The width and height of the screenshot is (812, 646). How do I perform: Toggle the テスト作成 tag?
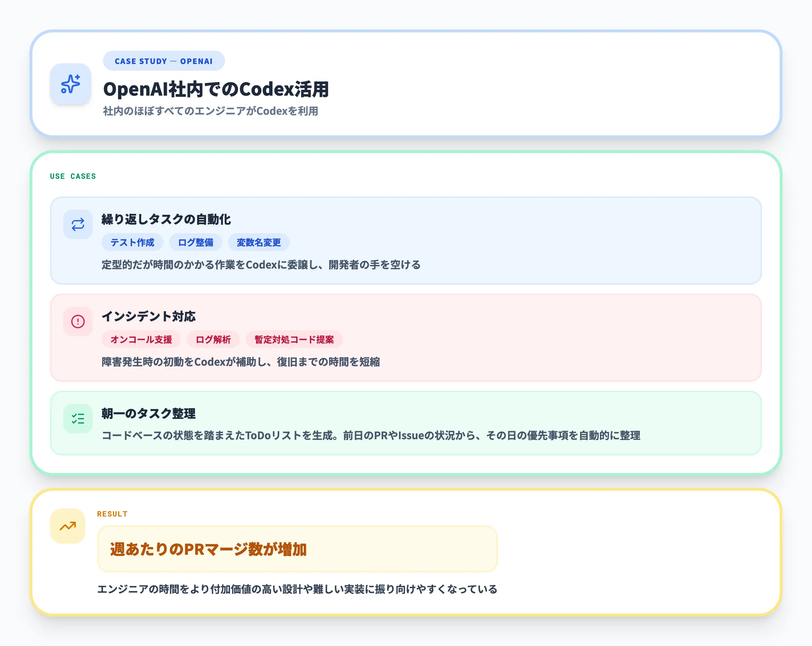[x=132, y=242]
